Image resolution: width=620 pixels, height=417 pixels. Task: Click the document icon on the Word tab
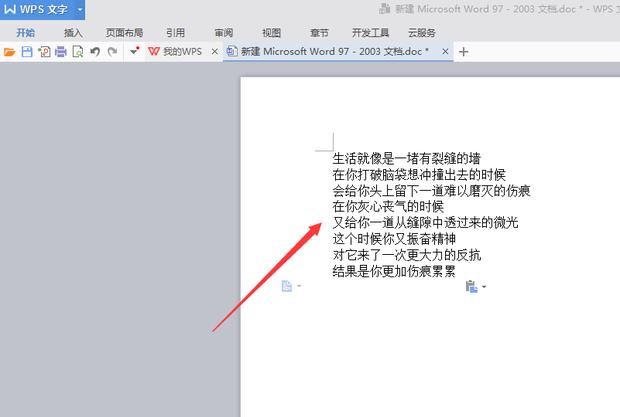tap(232, 51)
